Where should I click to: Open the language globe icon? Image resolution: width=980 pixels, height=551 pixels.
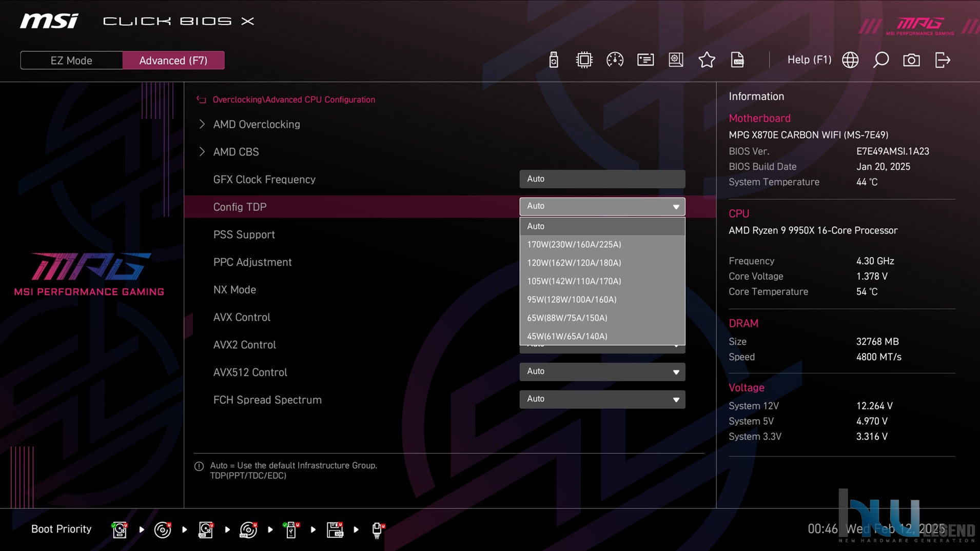click(x=850, y=60)
